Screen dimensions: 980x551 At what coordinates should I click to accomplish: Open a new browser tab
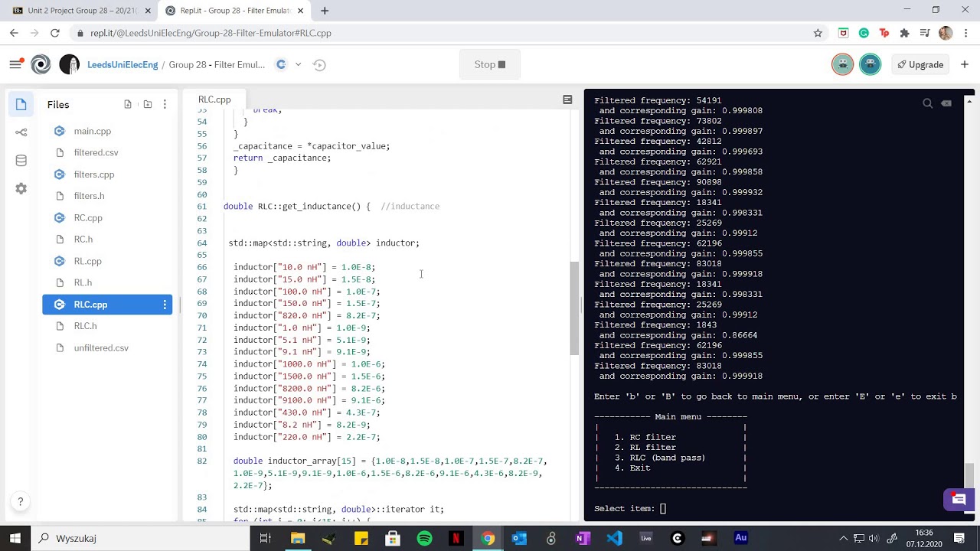pyautogui.click(x=325, y=11)
